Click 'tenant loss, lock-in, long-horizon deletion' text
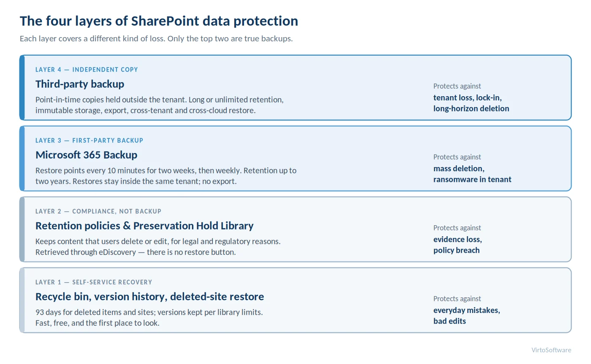 [471, 103]
